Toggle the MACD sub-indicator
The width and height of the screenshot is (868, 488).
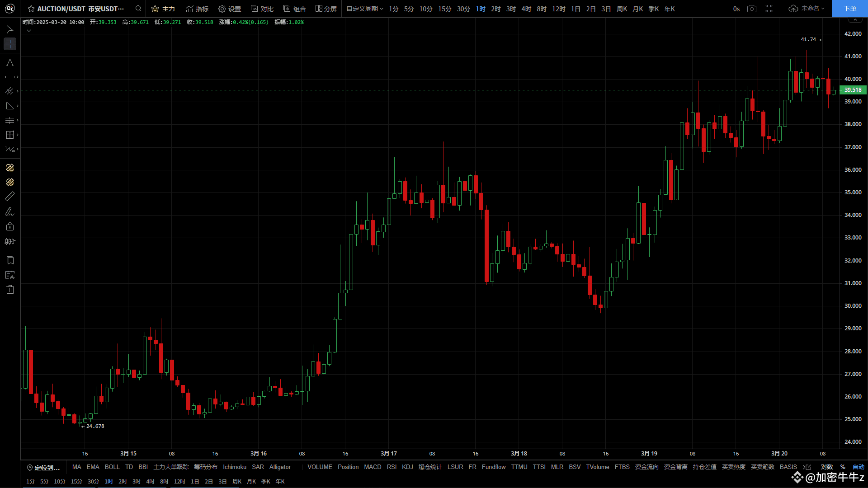pos(373,467)
